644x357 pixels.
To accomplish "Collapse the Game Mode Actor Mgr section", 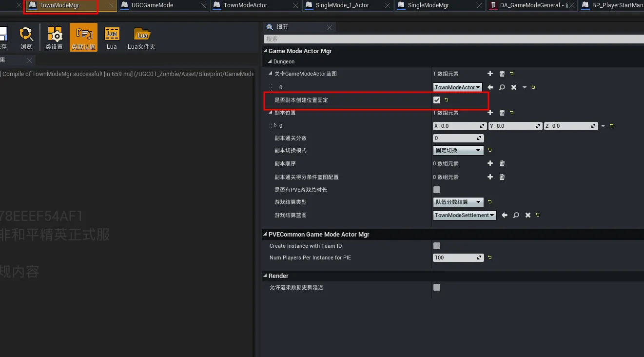I will (x=265, y=51).
